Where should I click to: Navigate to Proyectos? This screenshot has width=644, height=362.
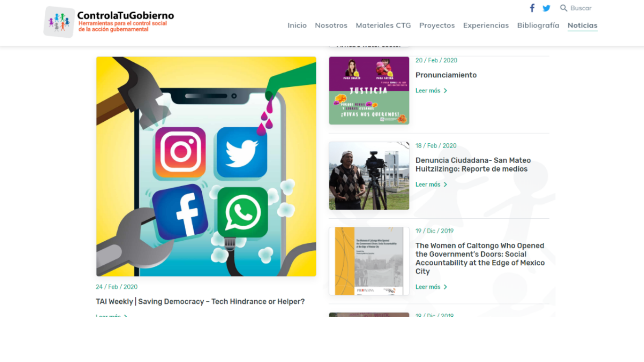click(437, 25)
